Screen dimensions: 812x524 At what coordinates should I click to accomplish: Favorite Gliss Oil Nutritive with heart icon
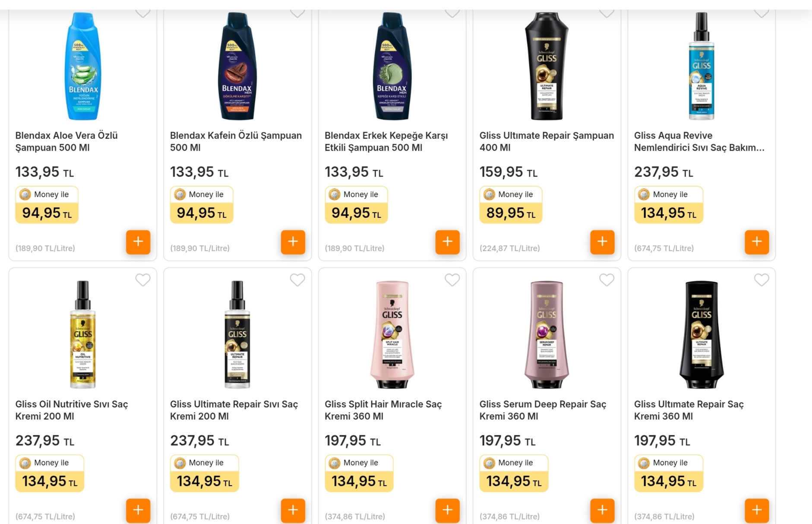coord(143,280)
